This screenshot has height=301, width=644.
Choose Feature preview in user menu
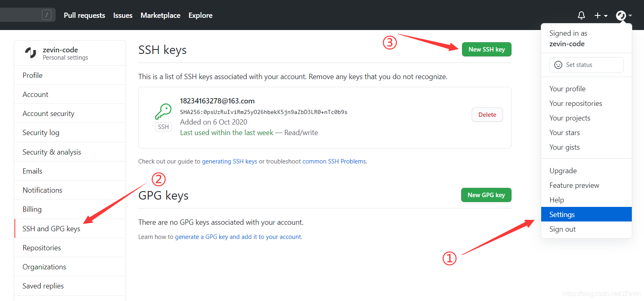pos(586,185)
